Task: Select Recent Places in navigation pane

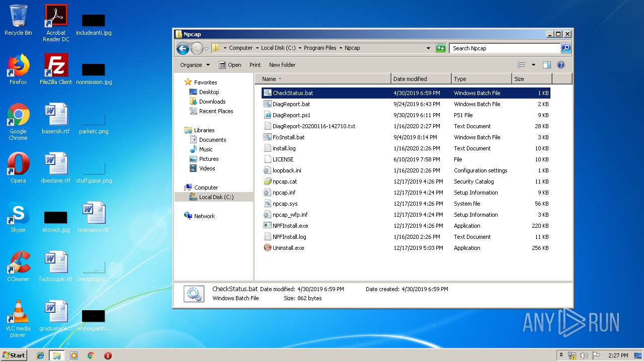Action: click(x=216, y=111)
